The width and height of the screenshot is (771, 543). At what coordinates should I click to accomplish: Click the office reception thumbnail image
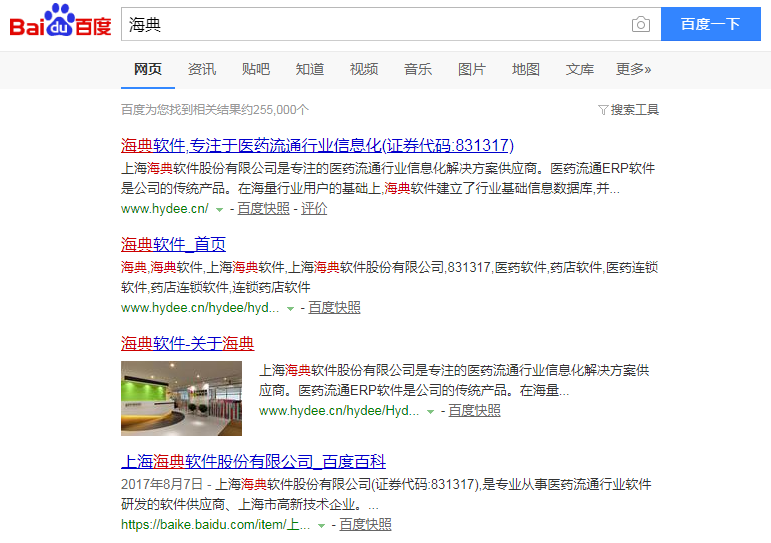click(181, 398)
